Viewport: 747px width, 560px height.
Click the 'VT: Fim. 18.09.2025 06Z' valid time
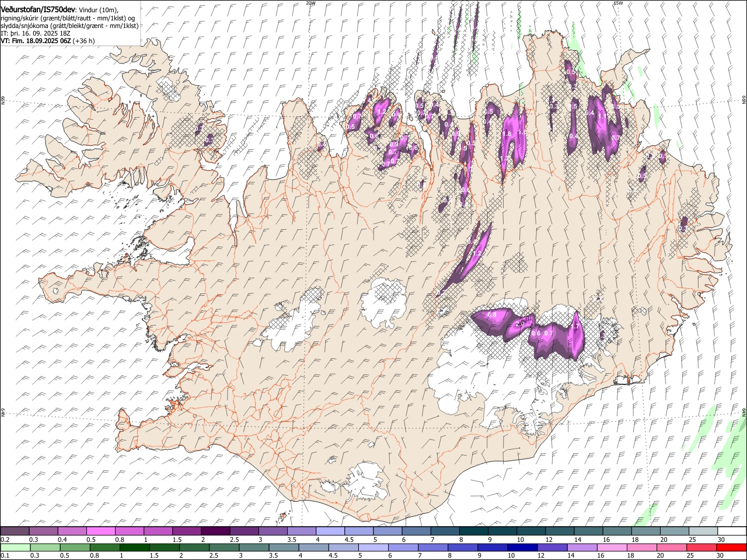click(x=36, y=41)
